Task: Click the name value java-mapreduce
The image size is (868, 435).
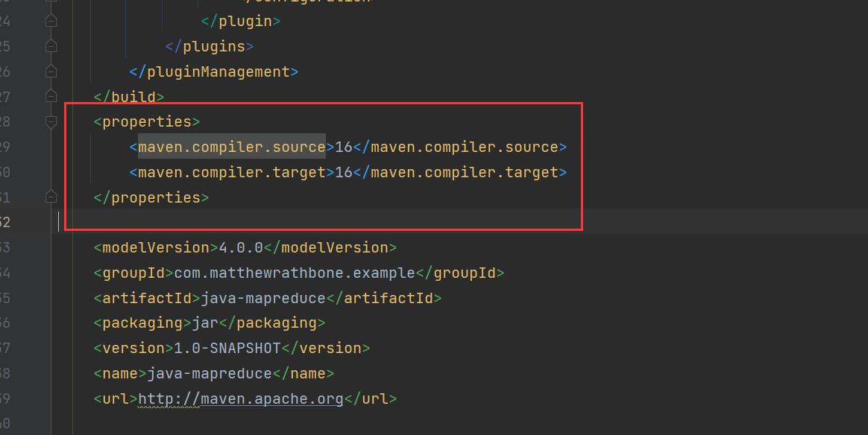Action: pyautogui.click(x=210, y=373)
